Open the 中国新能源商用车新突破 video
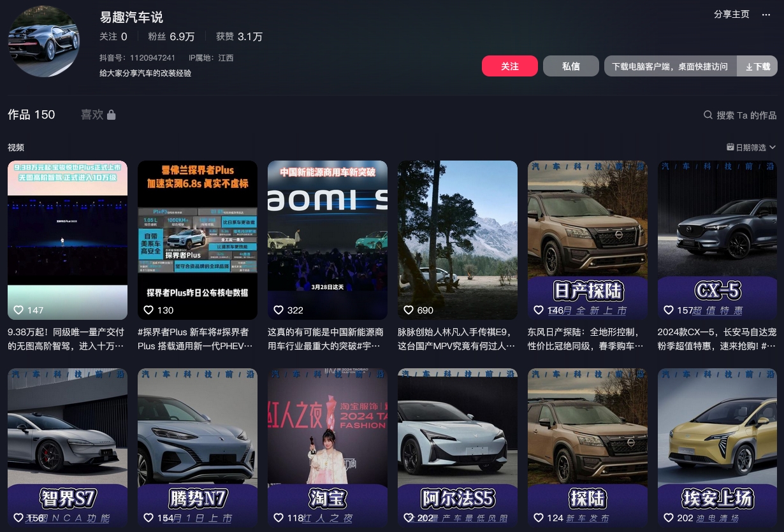 328,240
